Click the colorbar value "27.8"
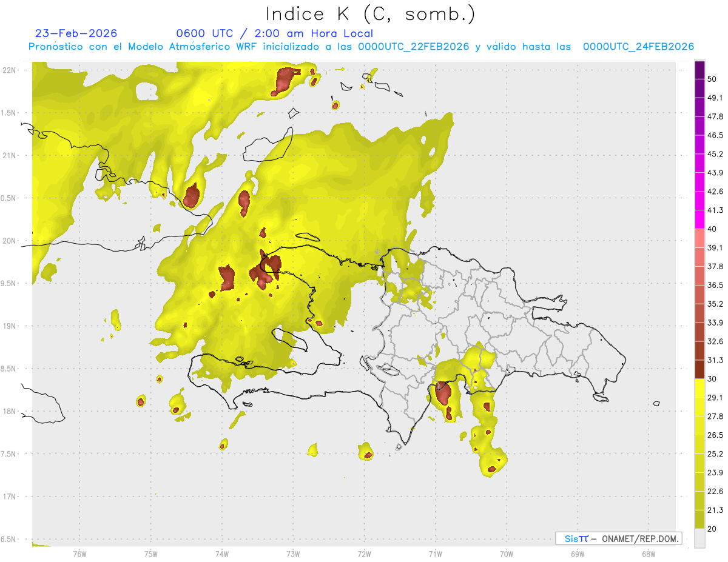 click(715, 416)
